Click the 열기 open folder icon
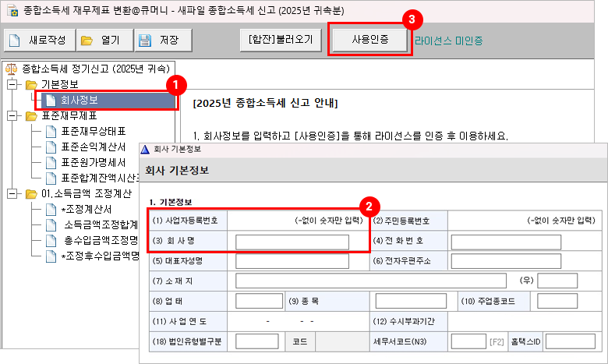 pyautogui.click(x=87, y=41)
